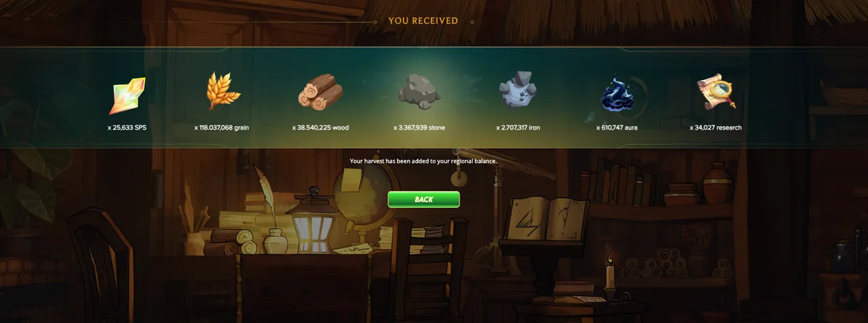The height and width of the screenshot is (323, 868).
Task: Select the golden grain icon
Action: pos(222,90)
